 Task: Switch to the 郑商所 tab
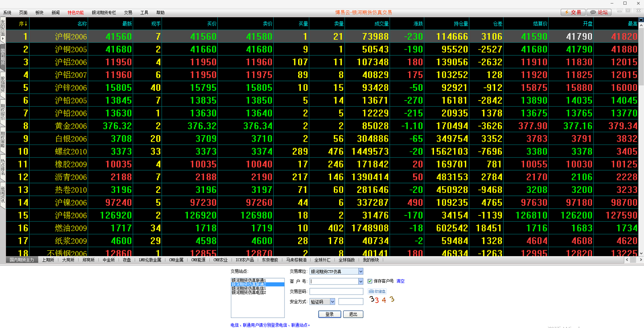pos(89,260)
